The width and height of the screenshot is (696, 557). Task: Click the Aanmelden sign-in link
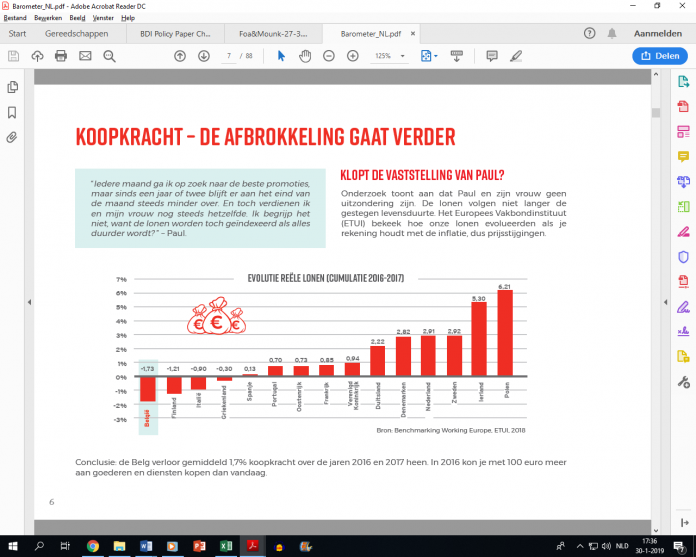click(657, 33)
